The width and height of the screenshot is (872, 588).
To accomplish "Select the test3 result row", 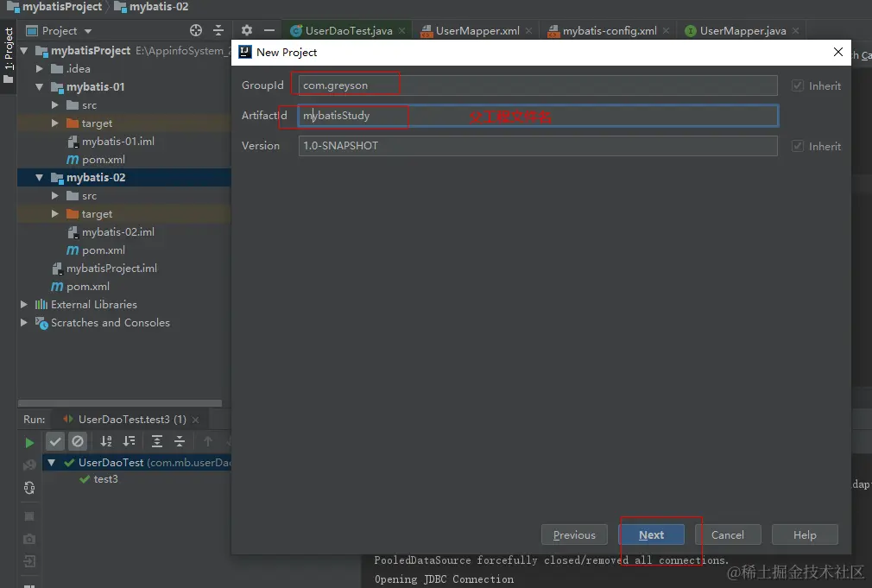I will pyautogui.click(x=105, y=479).
